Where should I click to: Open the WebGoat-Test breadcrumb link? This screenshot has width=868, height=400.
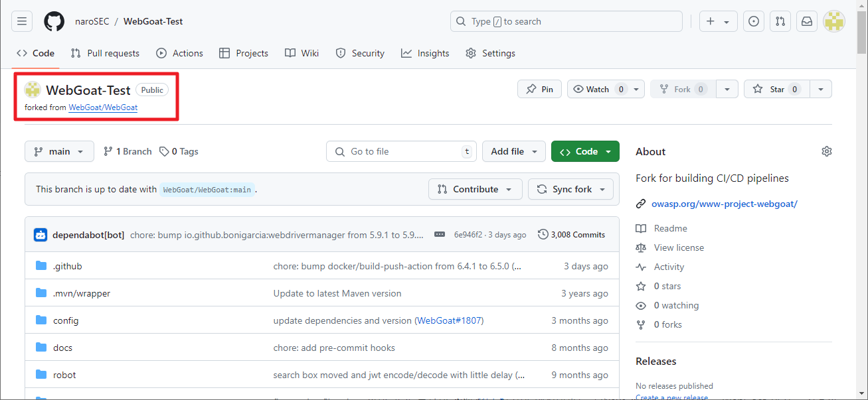(x=153, y=21)
